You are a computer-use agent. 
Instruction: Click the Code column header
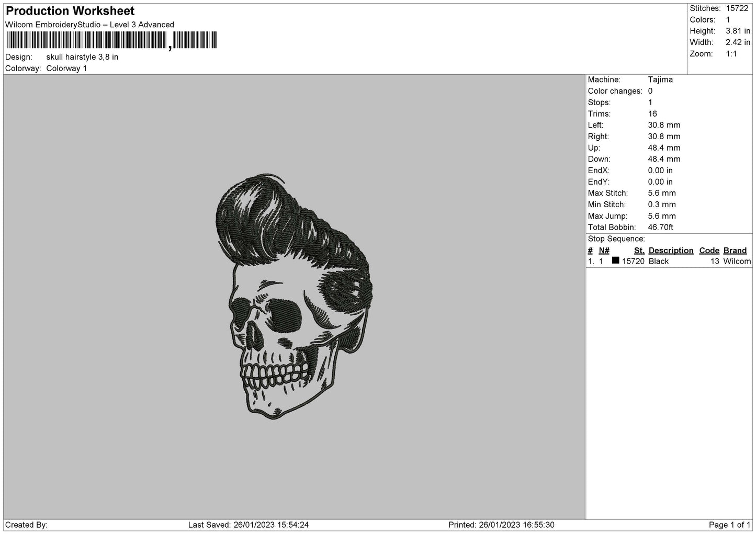tap(709, 251)
